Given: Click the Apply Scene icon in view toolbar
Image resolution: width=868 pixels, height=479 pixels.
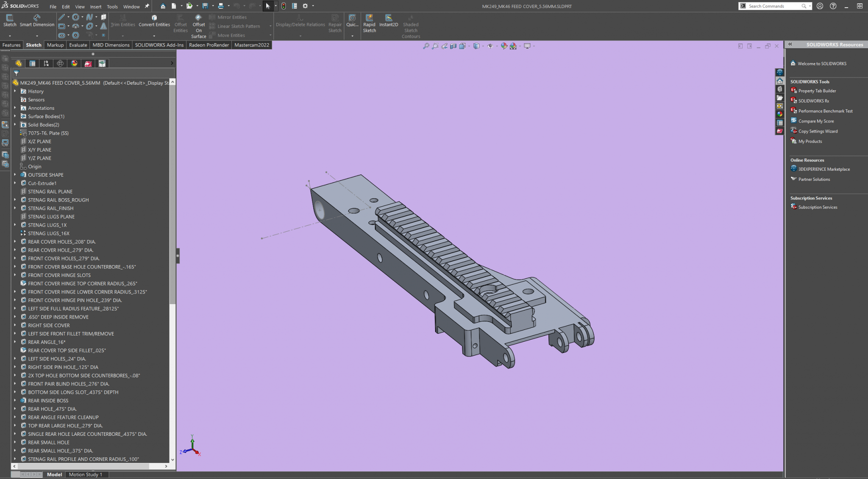Looking at the screenshot, I should tap(513, 46).
